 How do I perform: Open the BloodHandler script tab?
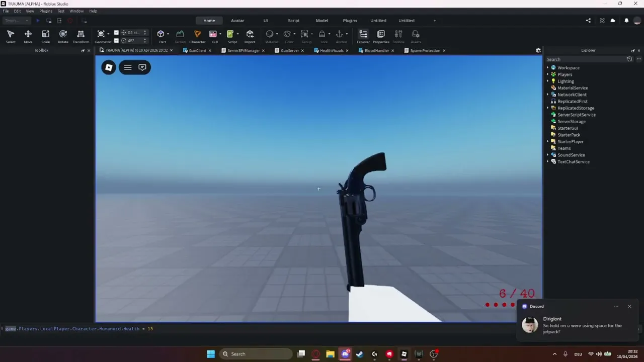(x=377, y=50)
